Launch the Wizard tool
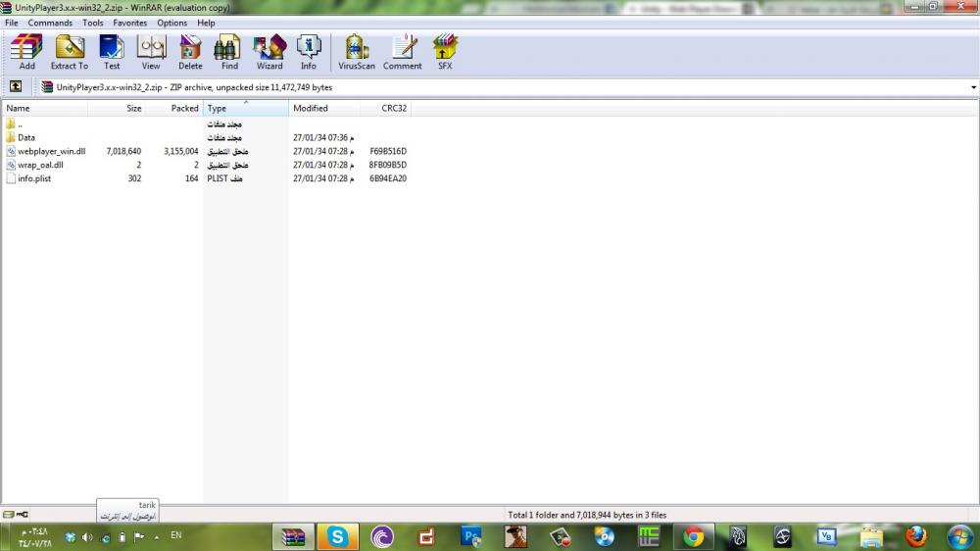 click(269, 52)
